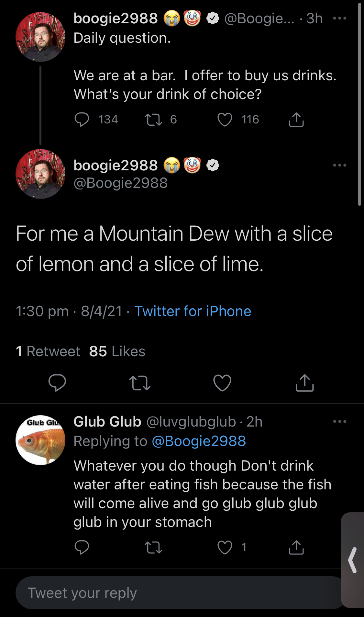Reply to the Mountain Dew tweet
The image size is (364, 617).
(57, 383)
